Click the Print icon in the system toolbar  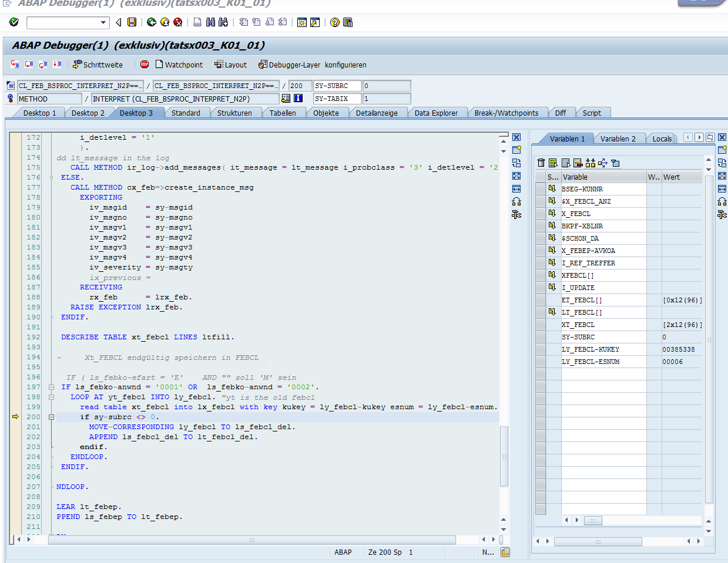(x=197, y=22)
